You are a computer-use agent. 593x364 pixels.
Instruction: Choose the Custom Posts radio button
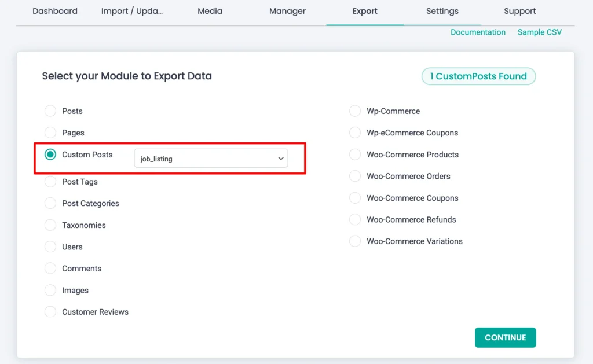pos(50,155)
